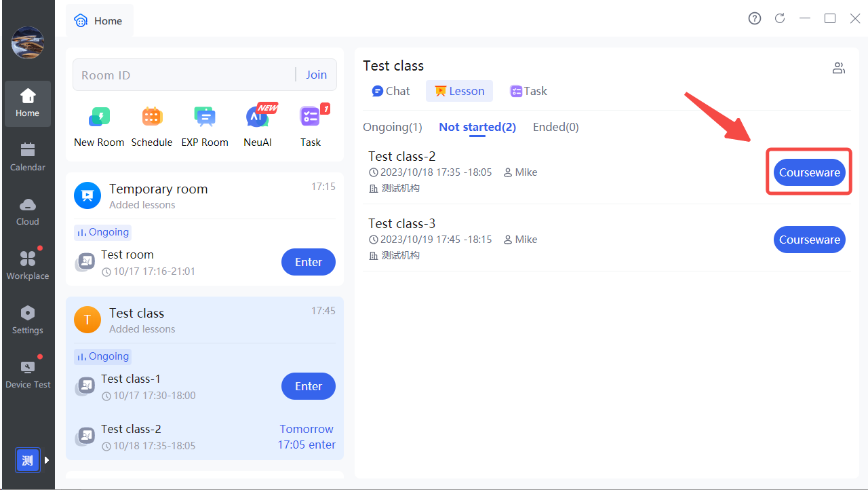Launch the NeuAI assistant icon
Screen dimensions: 868x490
pos(257,117)
